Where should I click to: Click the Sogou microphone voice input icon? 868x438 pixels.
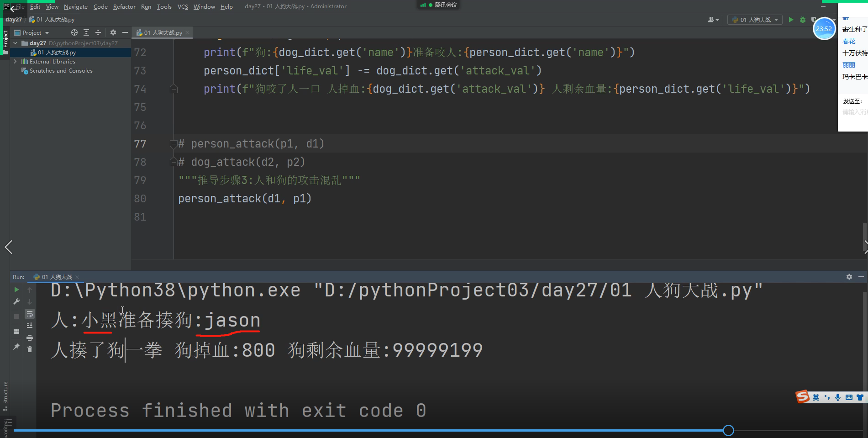tap(838, 397)
